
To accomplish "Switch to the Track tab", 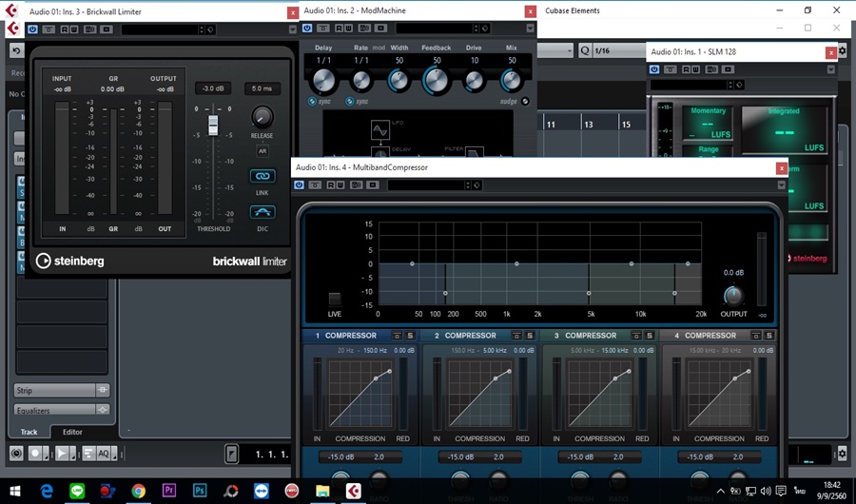I will pyautogui.click(x=29, y=432).
